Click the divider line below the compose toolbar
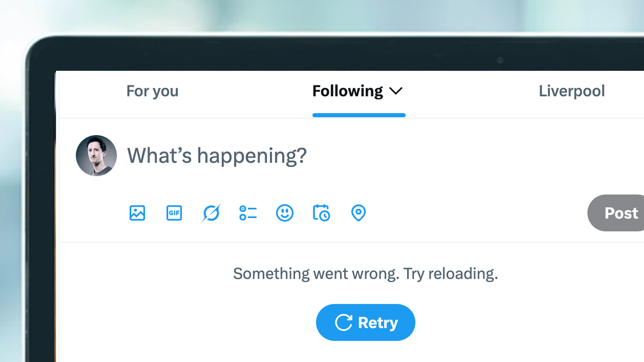Viewport: 644px width, 362px height. coord(322,242)
